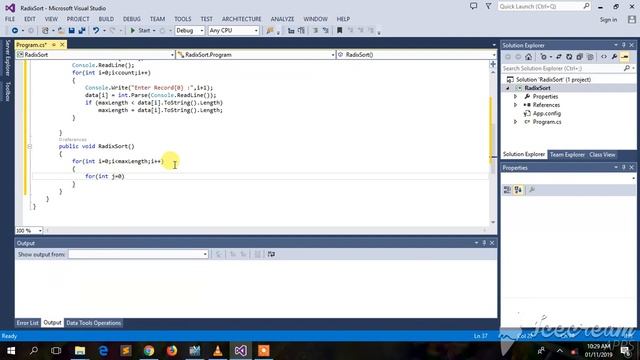Open Sublime Text from the taskbar
The height and width of the screenshot is (360, 640).
coord(126,351)
